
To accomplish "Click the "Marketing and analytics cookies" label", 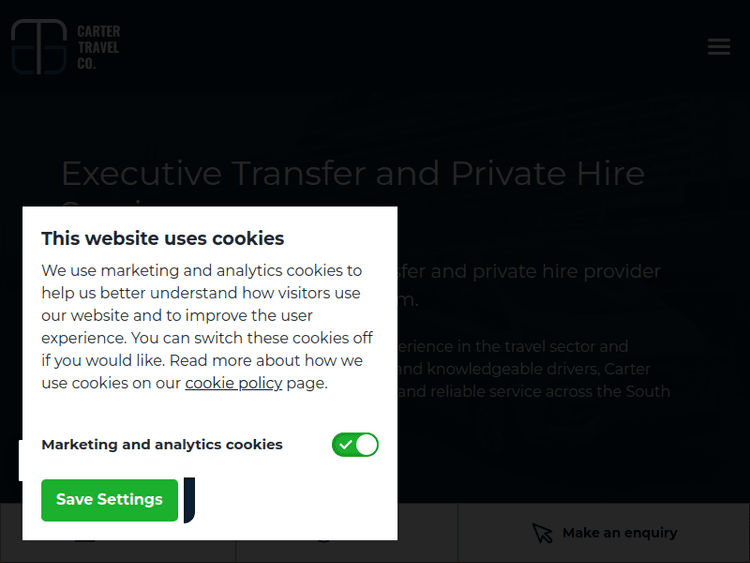I will [162, 445].
